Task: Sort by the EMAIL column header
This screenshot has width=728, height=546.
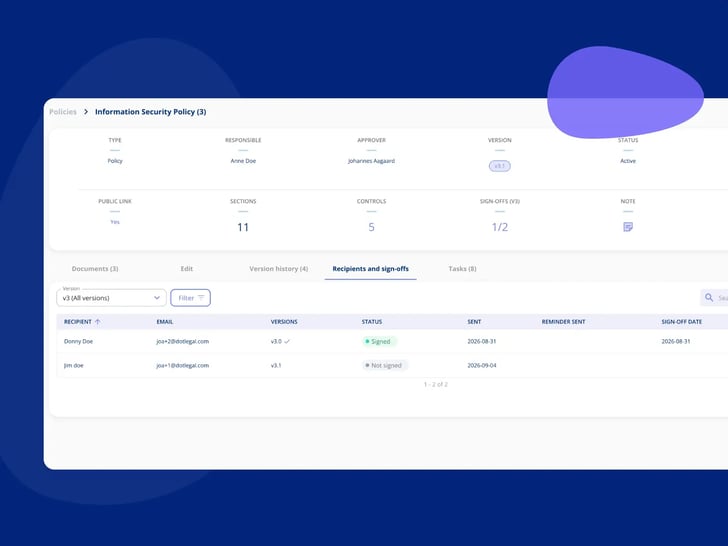Action: click(x=165, y=322)
